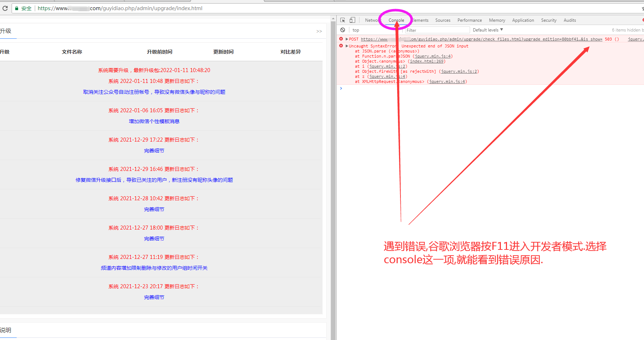Activate the DevTools inspect element picker
The width and height of the screenshot is (644, 340).
[x=343, y=20]
